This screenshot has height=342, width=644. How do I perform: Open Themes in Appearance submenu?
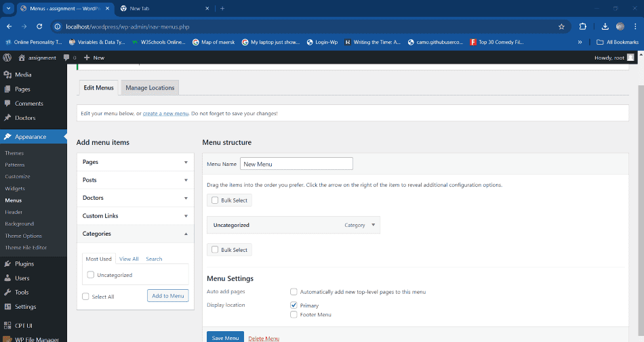pos(14,153)
